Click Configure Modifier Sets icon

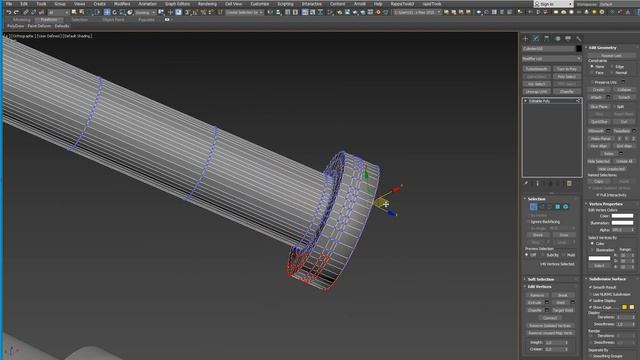(x=569, y=184)
